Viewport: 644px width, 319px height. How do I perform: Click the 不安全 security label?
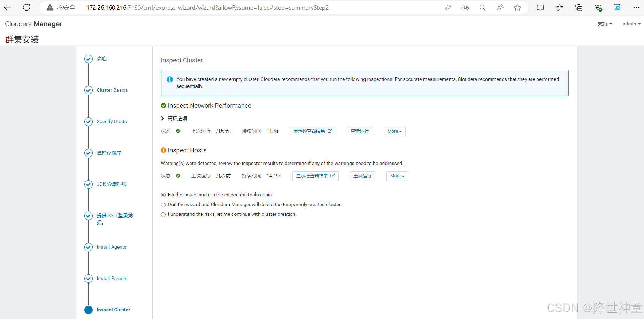[x=66, y=8]
